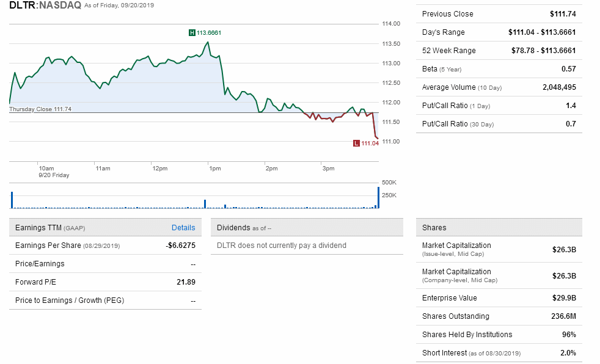Image resolution: width=600 pixels, height=364 pixels.
Task: Click the 52 Week Range value
Action: [543, 51]
